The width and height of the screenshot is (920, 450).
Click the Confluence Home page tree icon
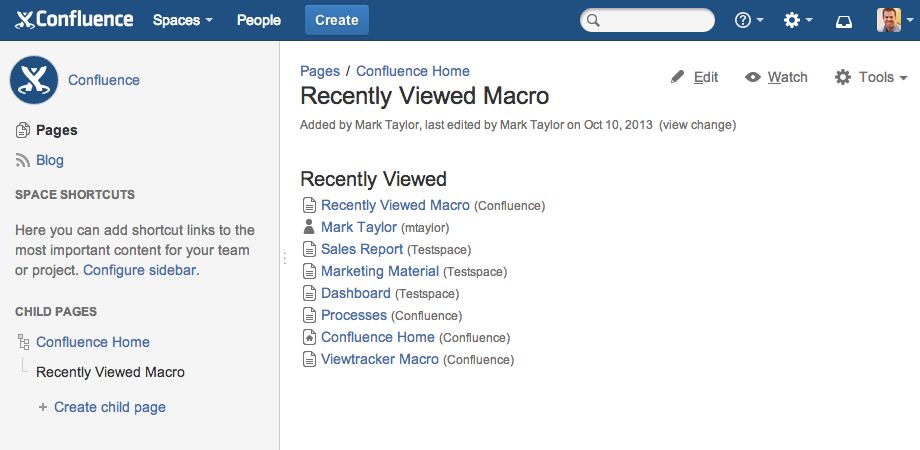pos(23,342)
